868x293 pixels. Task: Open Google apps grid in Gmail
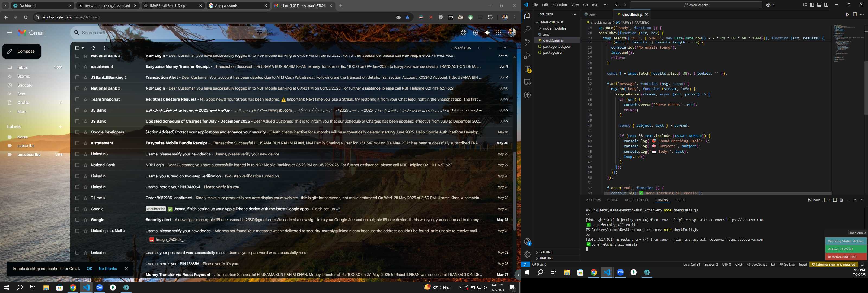click(x=498, y=33)
